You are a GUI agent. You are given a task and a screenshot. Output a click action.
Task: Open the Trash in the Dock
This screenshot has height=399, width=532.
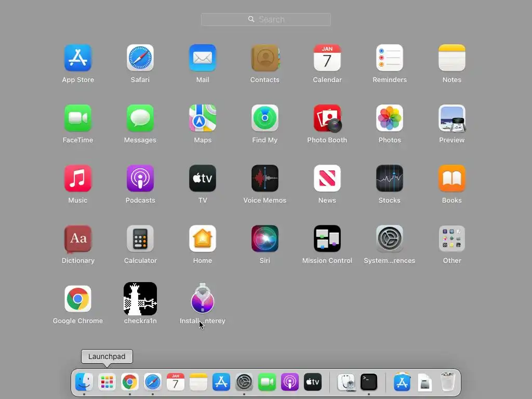[x=447, y=382]
